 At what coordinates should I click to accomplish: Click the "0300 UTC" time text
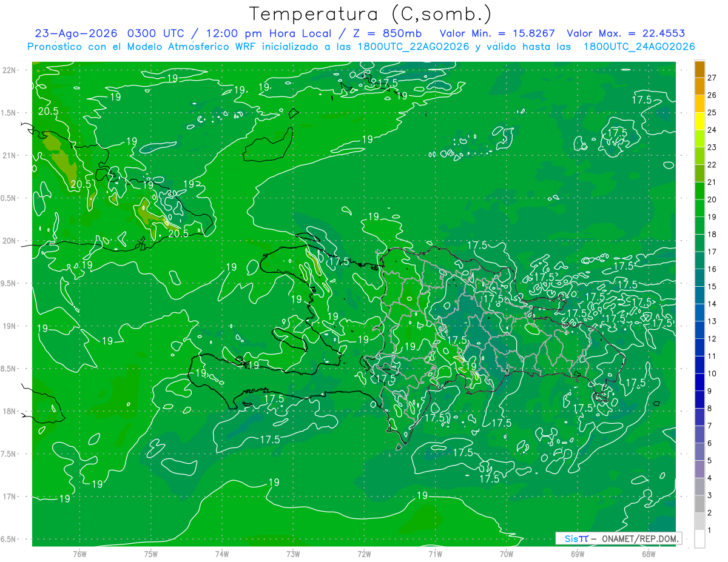click(x=155, y=33)
